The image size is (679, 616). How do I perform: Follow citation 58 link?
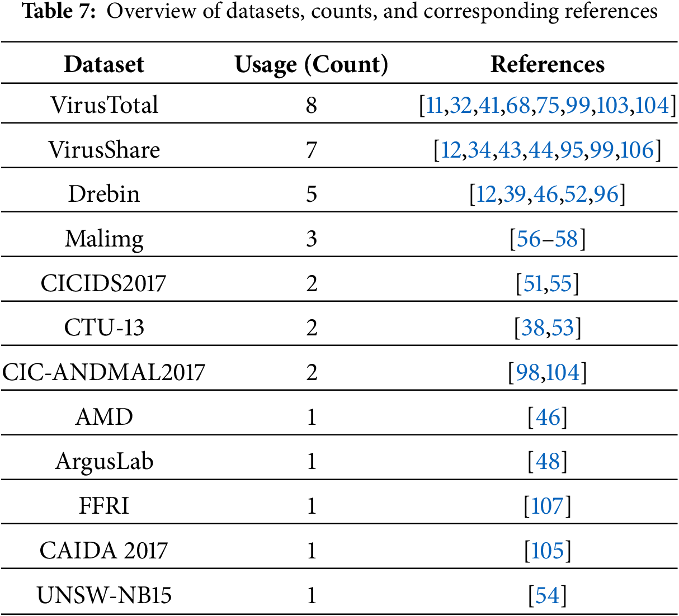coord(565,239)
